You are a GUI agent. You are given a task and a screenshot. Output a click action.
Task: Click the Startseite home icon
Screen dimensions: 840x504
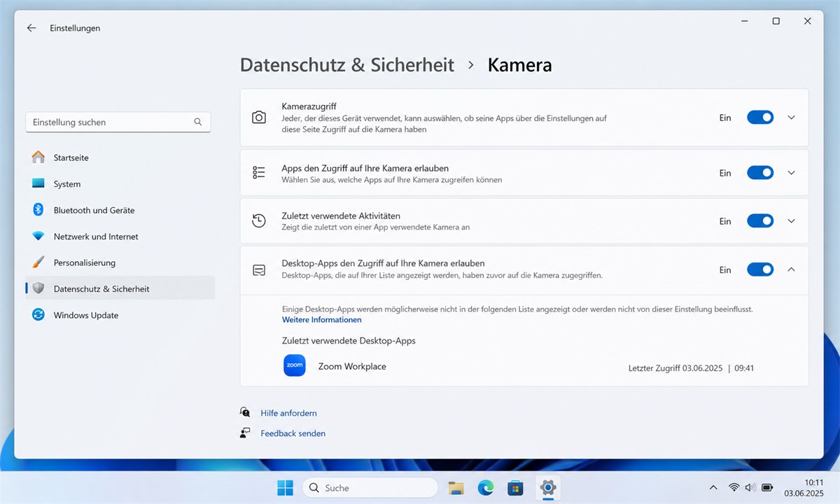click(38, 157)
